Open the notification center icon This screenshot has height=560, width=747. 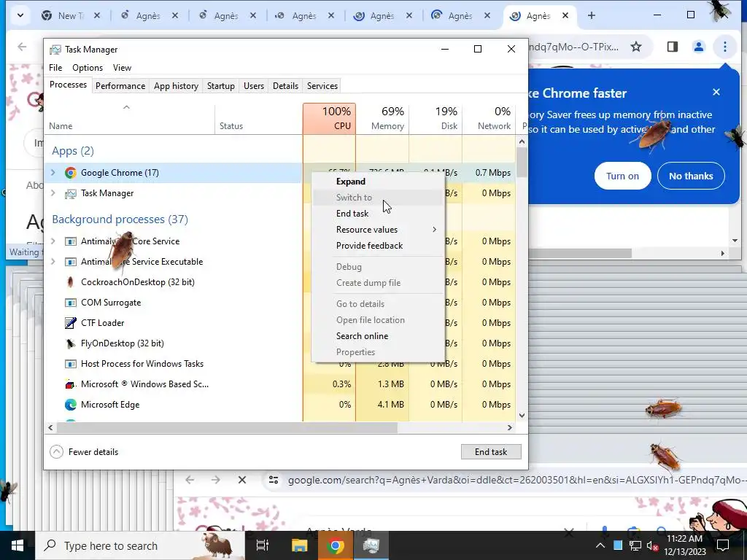click(723, 545)
